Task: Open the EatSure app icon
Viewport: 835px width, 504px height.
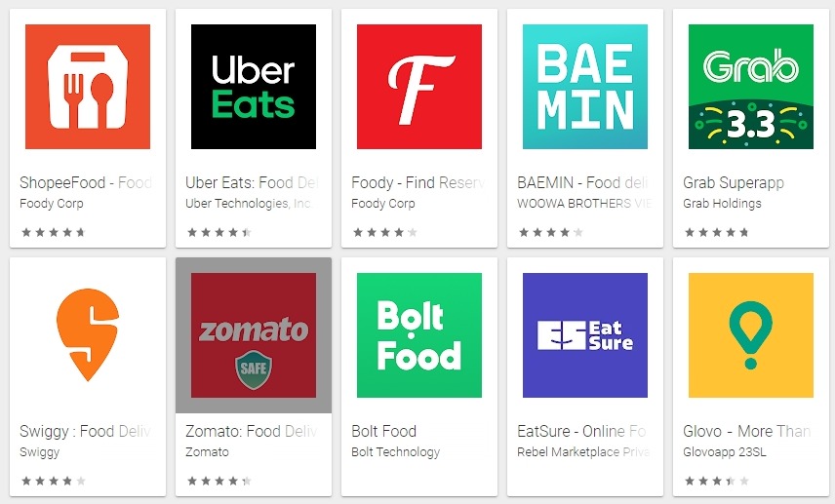Action: (585, 335)
